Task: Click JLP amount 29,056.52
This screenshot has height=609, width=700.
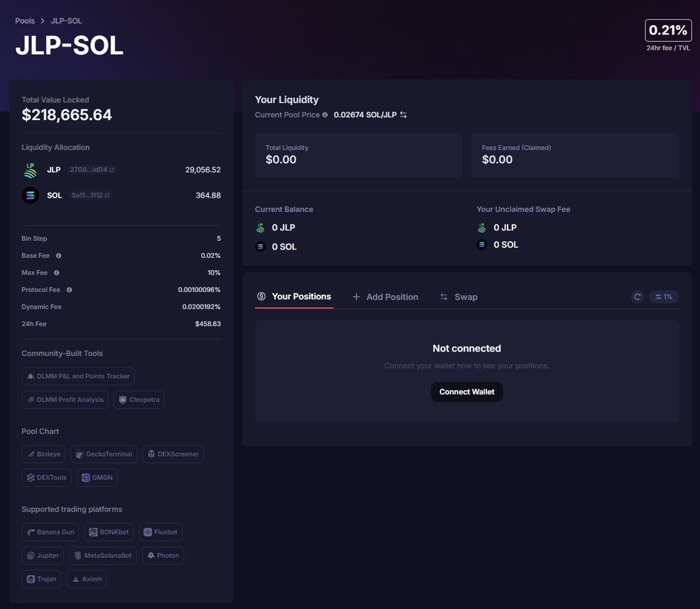Action: 203,170
